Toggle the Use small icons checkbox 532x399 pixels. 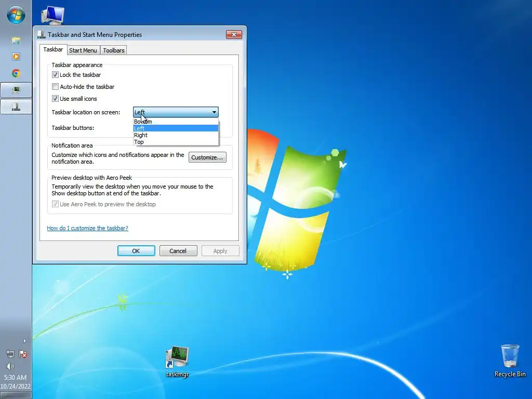click(x=55, y=99)
